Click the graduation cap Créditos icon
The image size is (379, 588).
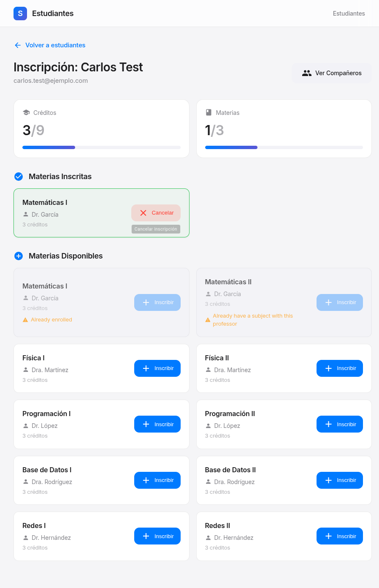click(x=26, y=113)
